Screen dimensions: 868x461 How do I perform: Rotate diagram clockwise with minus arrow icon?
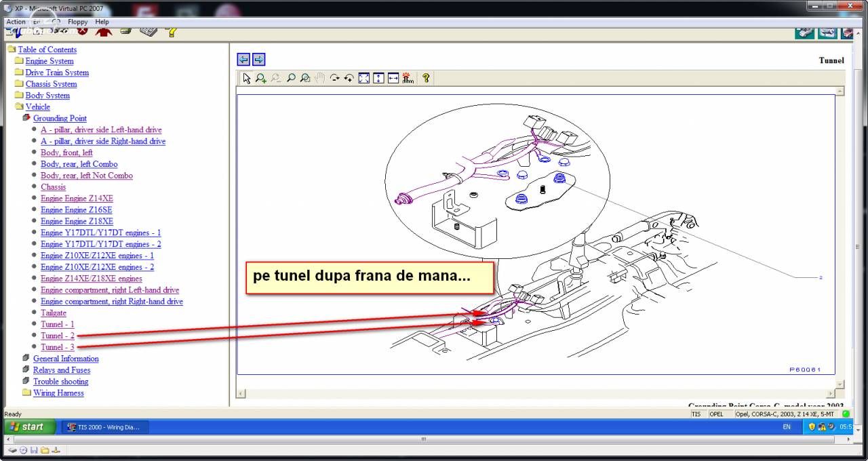(x=334, y=78)
